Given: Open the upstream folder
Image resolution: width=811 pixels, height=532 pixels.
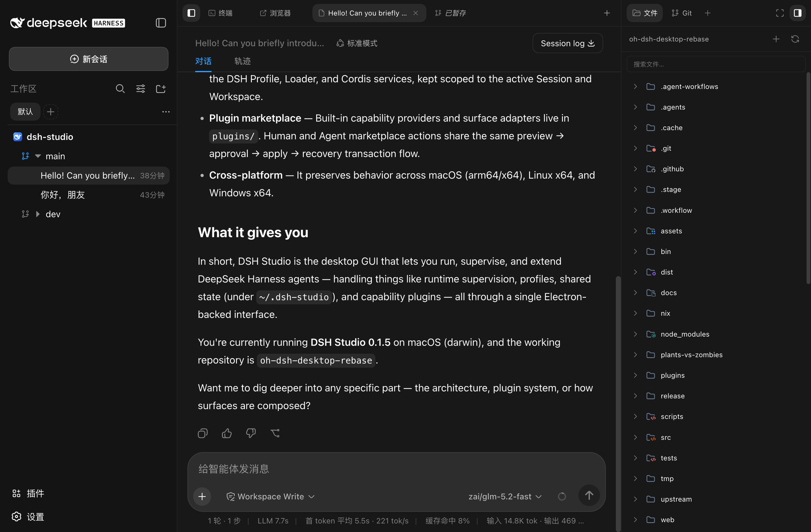Looking at the screenshot, I should point(676,499).
